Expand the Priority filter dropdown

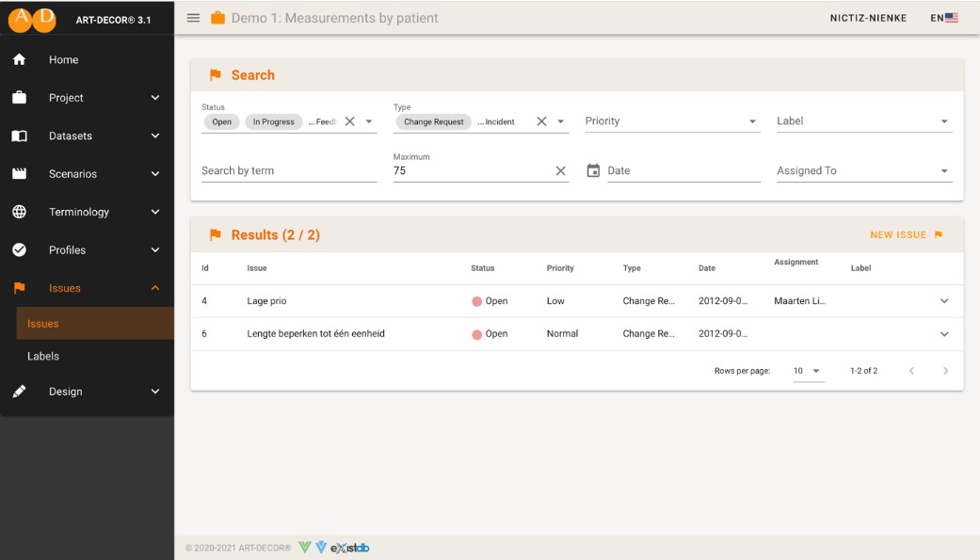click(752, 121)
